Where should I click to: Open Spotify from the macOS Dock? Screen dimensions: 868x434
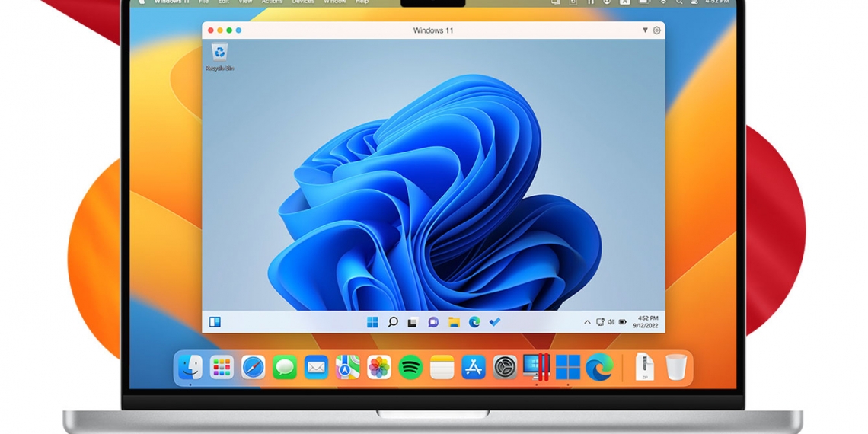[x=410, y=367]
